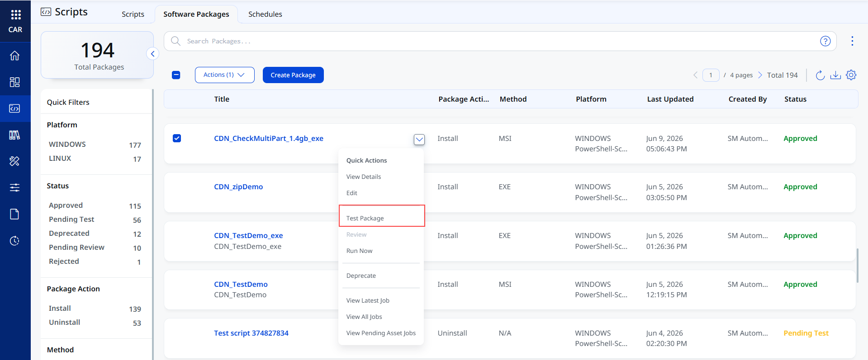Open the vertical three-dot more menu

pyautogui.click(x=852, y=41)
